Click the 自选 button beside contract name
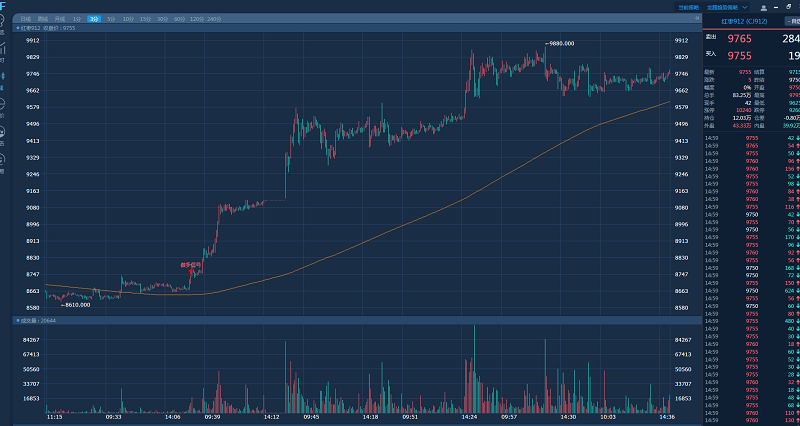 tap(793, 19)
